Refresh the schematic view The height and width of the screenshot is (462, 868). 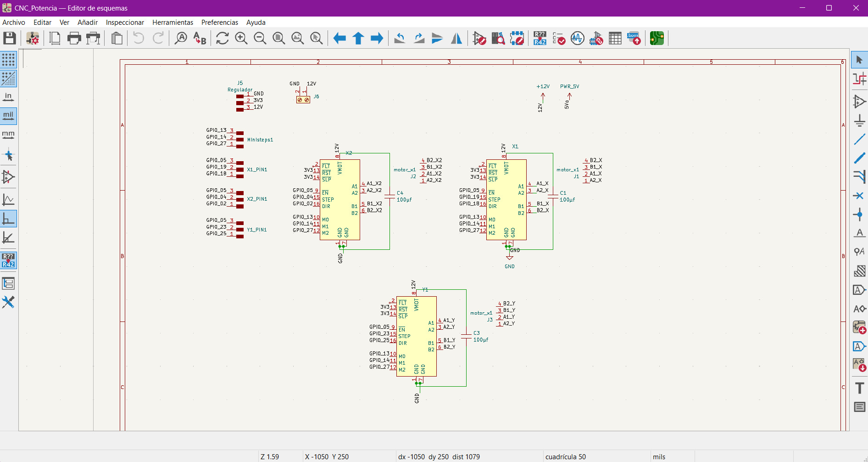[223, 38]
